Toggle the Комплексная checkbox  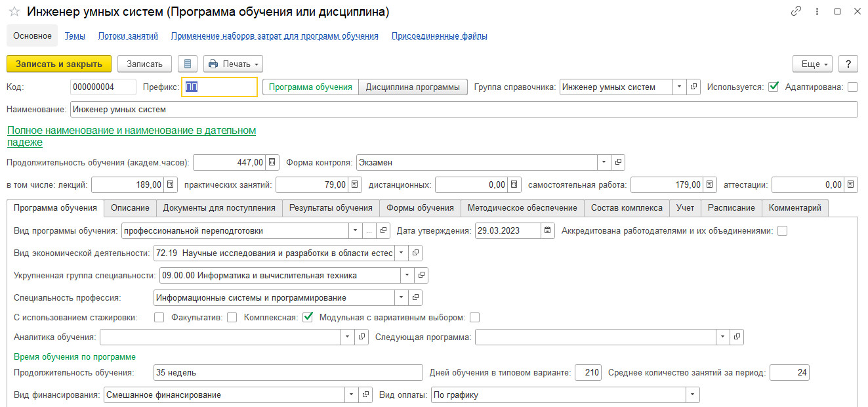[x=307, y=318]
